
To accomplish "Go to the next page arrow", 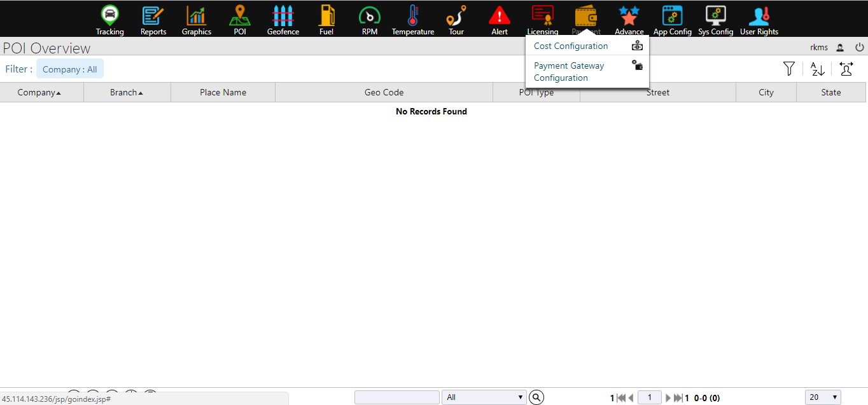I will 668,398.
